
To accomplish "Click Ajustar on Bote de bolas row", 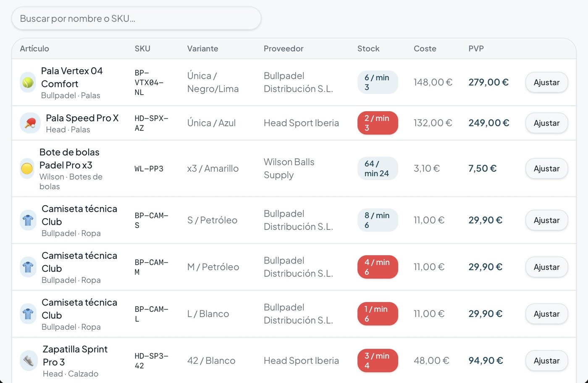I will pos(546,168).
